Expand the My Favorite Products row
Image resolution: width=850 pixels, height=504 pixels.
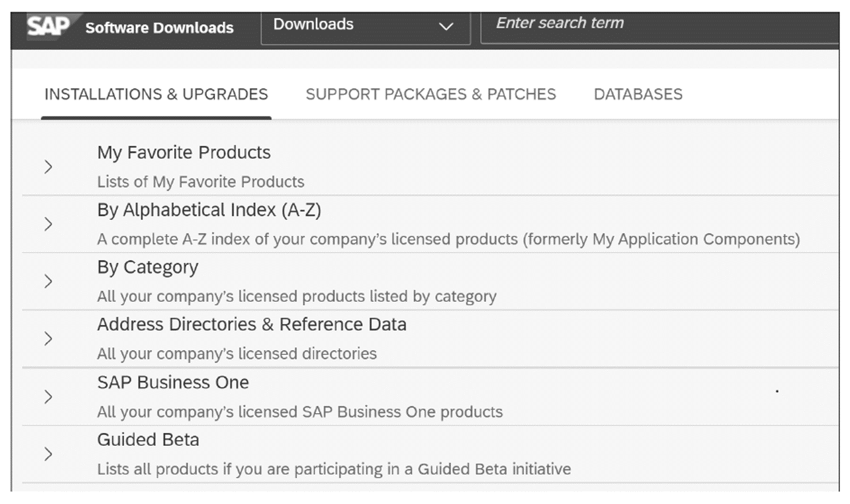coord(47,166)
